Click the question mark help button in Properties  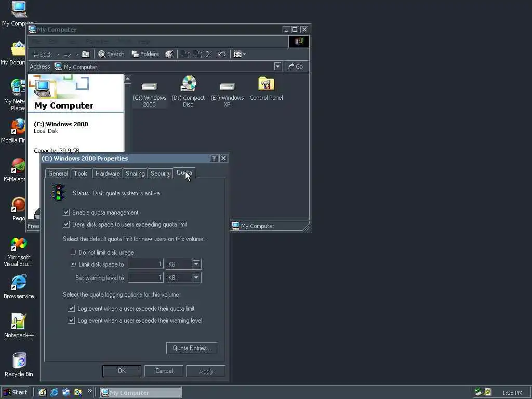pyautogui.click(x=214, y=158)
